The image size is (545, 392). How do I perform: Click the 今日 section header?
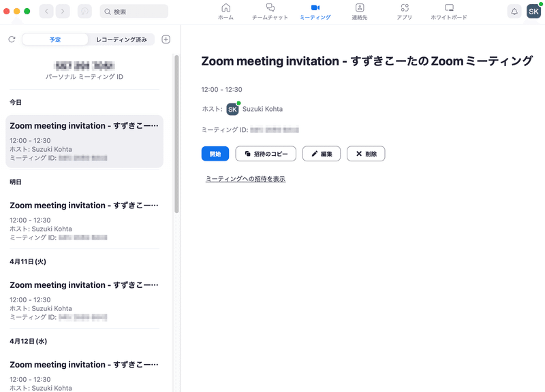coord(16,102)
